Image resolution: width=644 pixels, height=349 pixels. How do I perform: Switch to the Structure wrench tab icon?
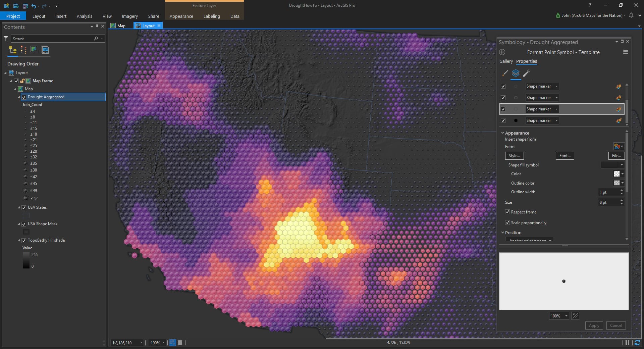(527, 73)
